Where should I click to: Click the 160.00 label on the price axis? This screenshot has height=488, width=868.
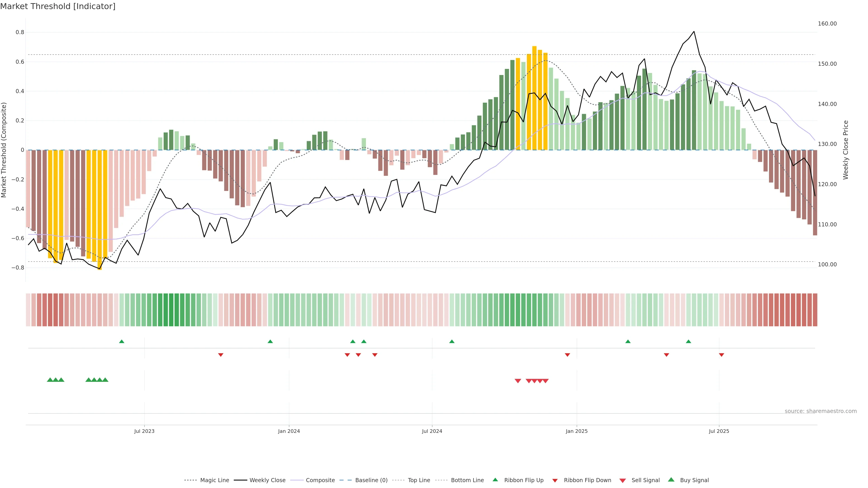point(827,23)
